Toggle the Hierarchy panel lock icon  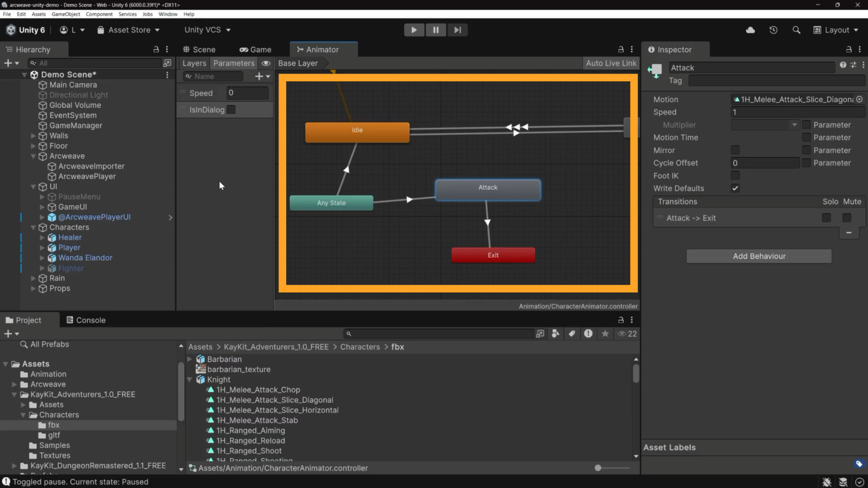[x=156, y=49]
